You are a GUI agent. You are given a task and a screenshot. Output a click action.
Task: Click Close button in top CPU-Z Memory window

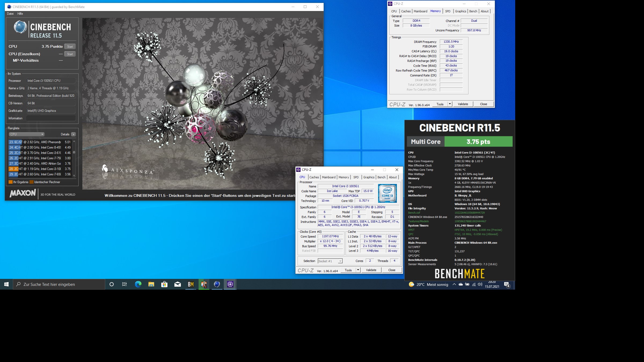pyautogui.click(x=484, y=104)
